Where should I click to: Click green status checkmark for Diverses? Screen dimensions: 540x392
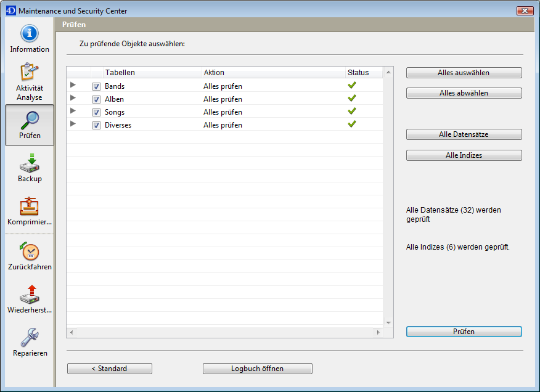[351, 124]
